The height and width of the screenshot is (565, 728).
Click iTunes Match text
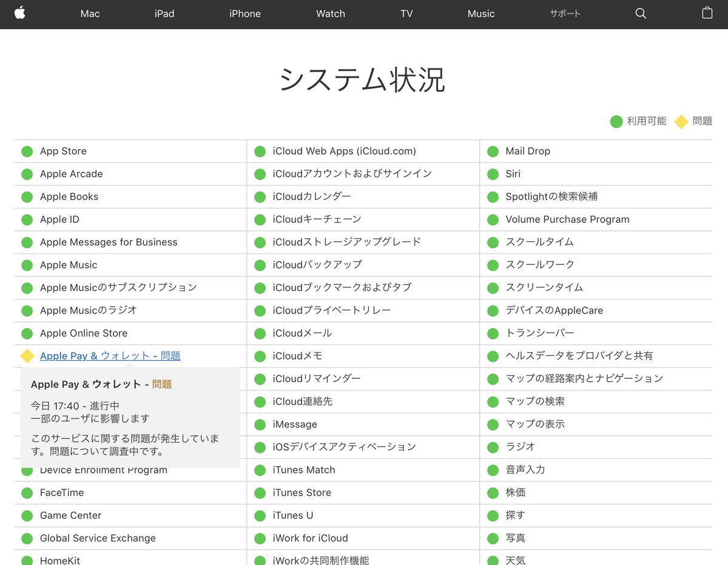[304, 470]
